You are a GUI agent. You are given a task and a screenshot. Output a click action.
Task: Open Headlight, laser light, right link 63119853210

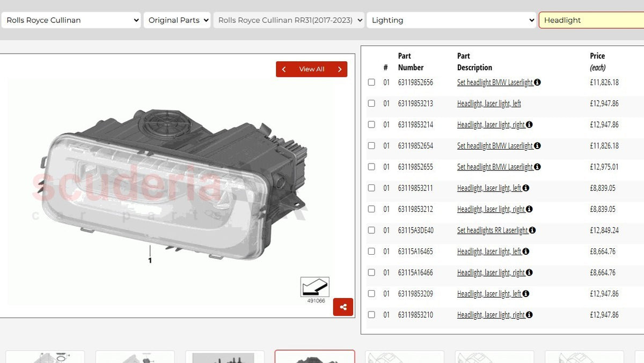coord(491,315)
